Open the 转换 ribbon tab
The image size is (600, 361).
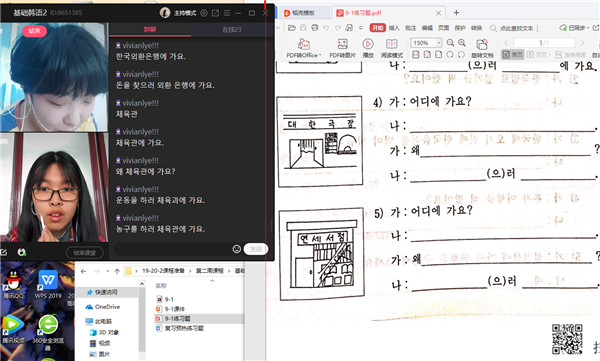(x=476, y=28)
